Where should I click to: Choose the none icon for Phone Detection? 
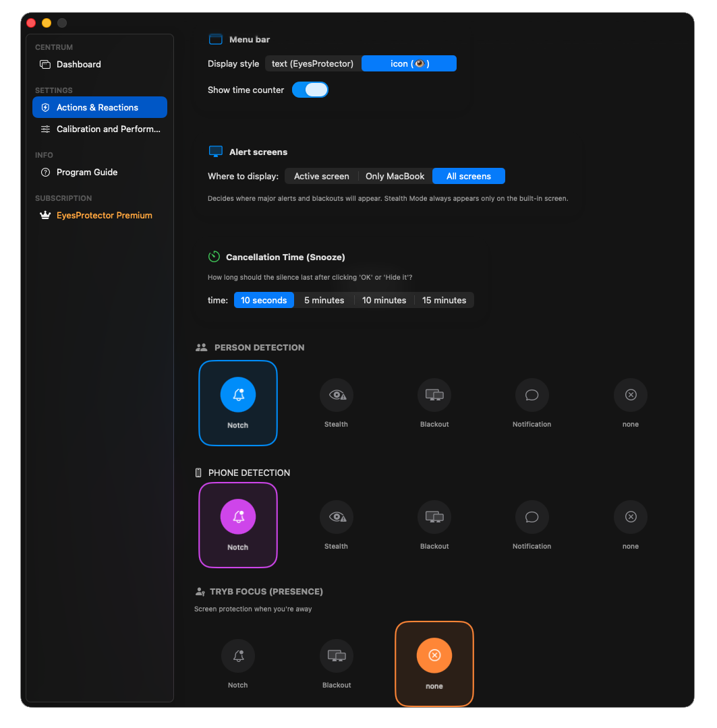click(630, 516)
